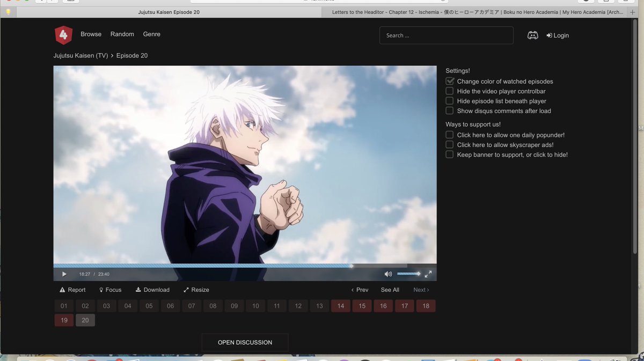The width and height of the screenshot is (644, 361).
Task: Click the Login link
Action: 558,35
